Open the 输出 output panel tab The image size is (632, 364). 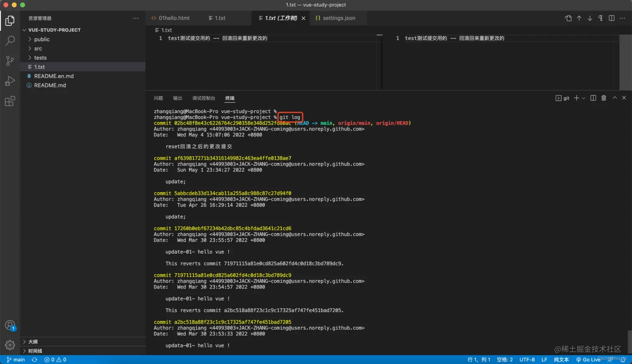coord(178,98)
